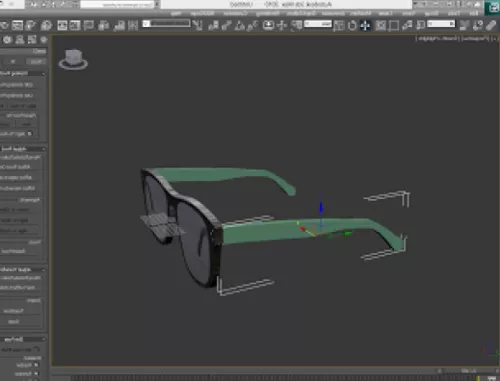This screenshot has height=381, width=500.
Task: Toggle the Window/Crossing selection mode
Action: click(x=380, y=25)
